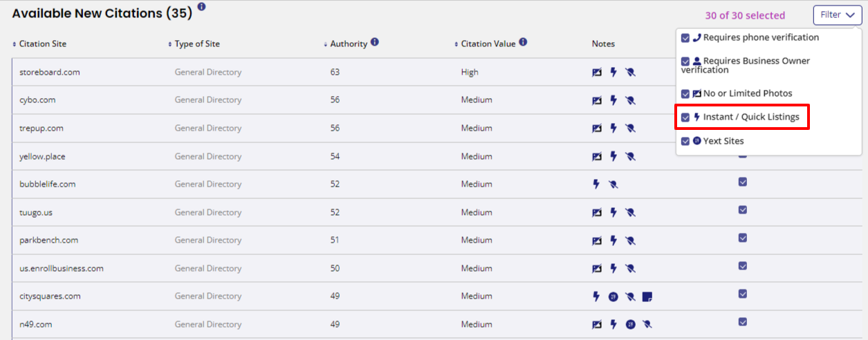
Task: Click the sort arrow beside Authority header
Action: coord(326,44)
